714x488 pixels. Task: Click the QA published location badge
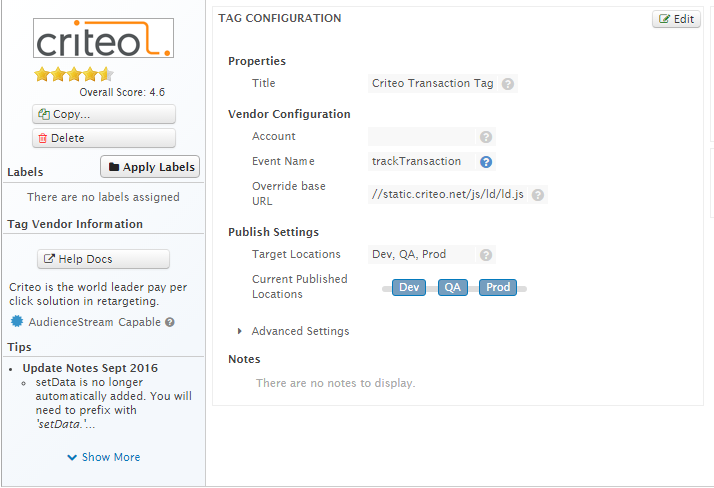point(453,287)
